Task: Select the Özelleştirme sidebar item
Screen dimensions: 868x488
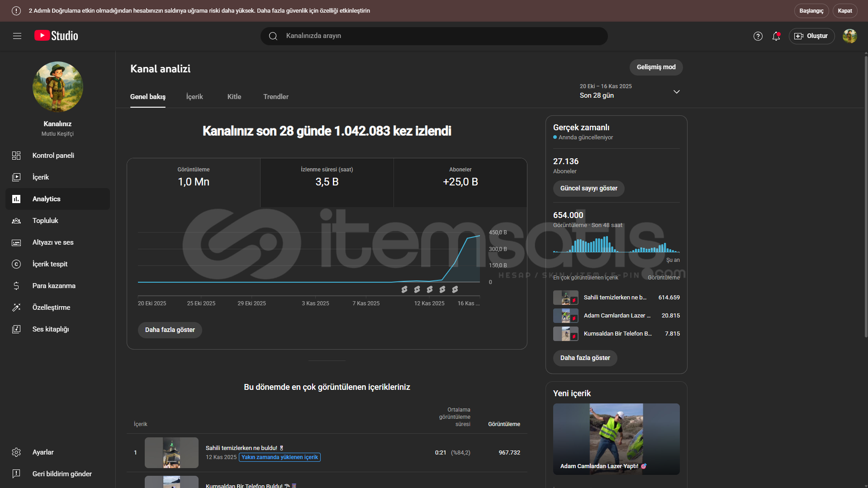Action: 51,308
